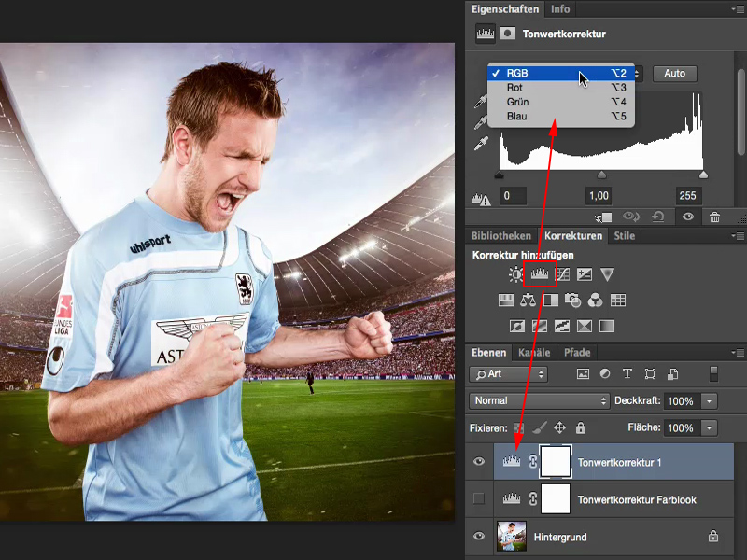Add an Invert adjustment layer
Image resolution: width=747 pixels, height=560 pixels.
(x=517, y=326)
